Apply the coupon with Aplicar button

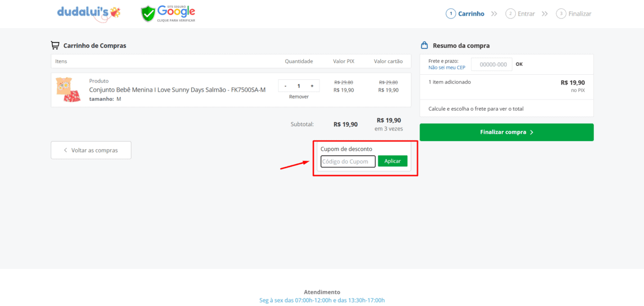point(392,161)
